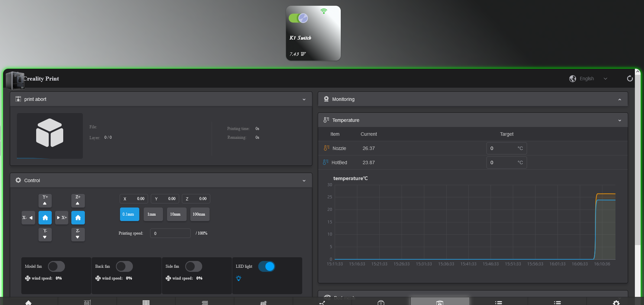Toggle the K1 Switch power switch

click(298, 18)
